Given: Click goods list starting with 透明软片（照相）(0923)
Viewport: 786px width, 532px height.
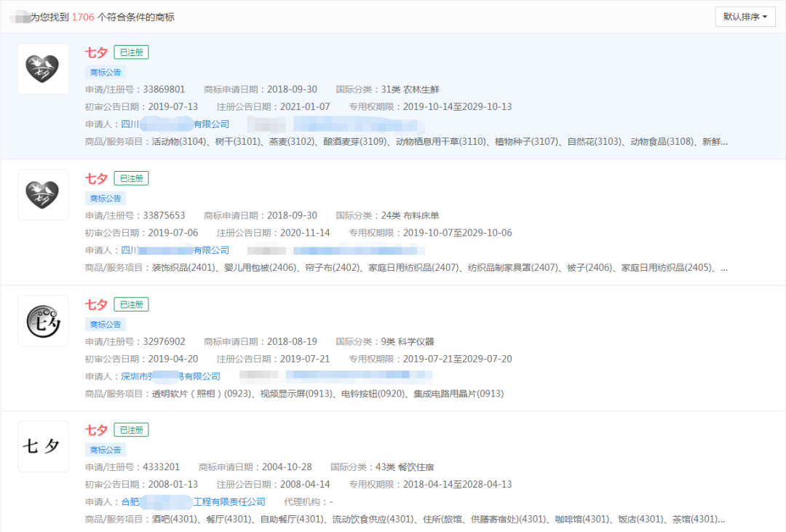Looking at the screenshot, I should (327, 394).
